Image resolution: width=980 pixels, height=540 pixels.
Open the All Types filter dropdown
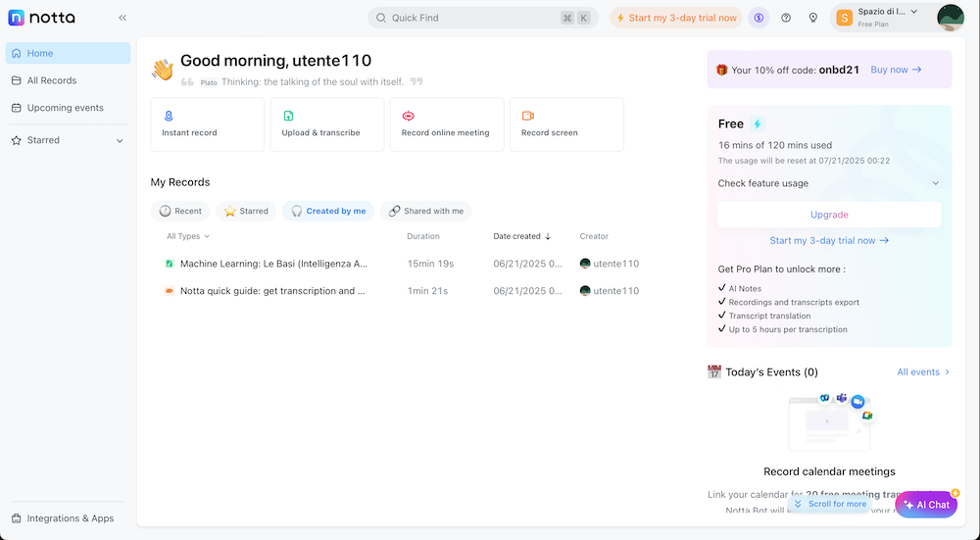click(188, 236)
